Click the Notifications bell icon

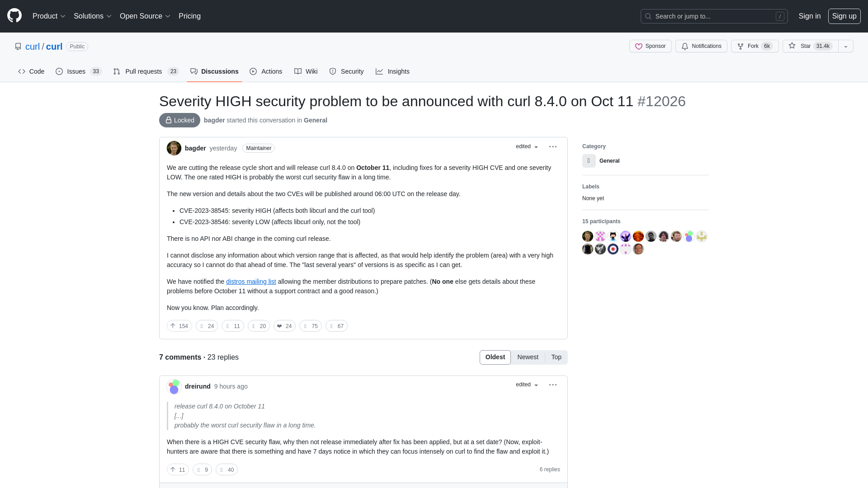click(x=685, y=46)
